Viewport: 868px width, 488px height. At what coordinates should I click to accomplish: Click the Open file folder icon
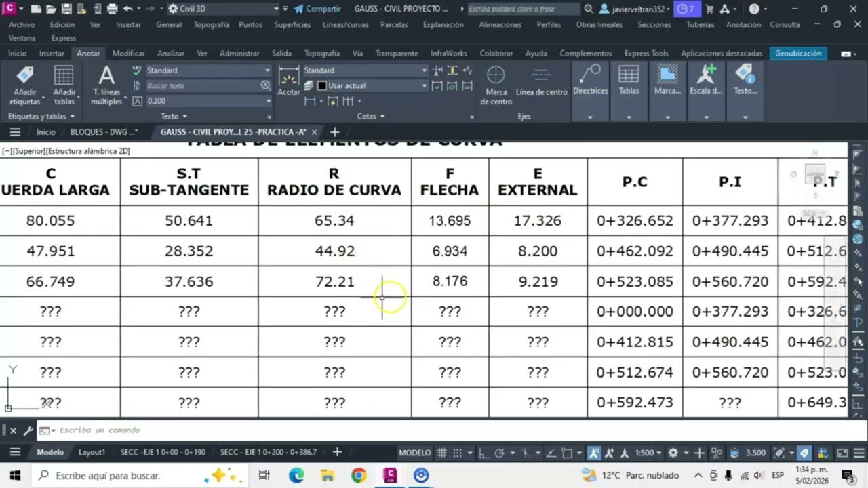pyautogui.click(x=52, y=9)
